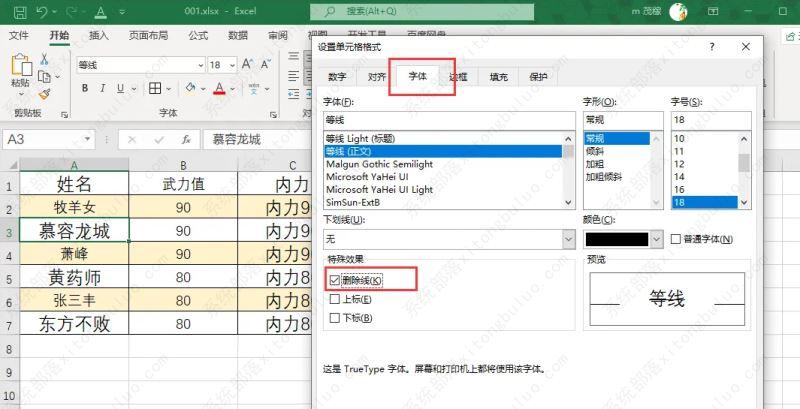Click the Insert Function fx icon

pos(186,140)
